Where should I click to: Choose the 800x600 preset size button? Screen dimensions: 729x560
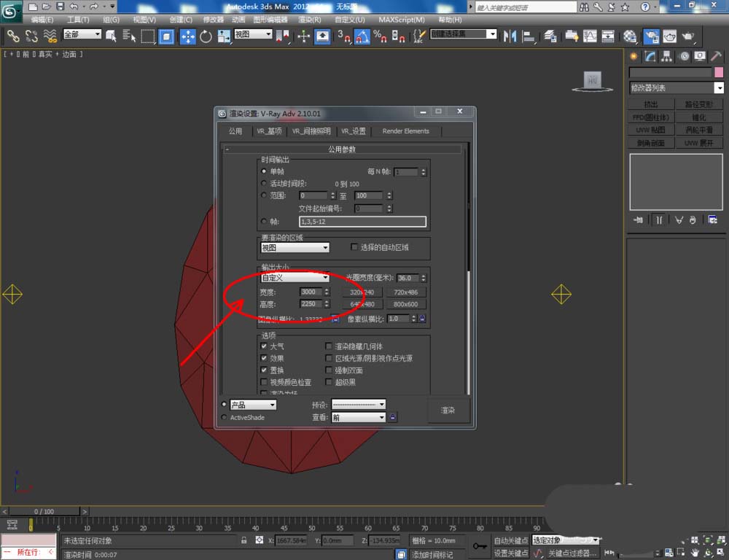coord(405,304)
